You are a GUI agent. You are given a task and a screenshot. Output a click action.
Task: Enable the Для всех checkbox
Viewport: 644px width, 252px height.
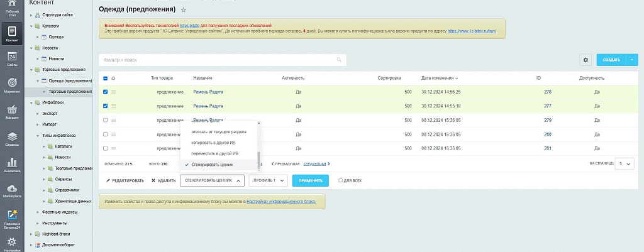341,180
